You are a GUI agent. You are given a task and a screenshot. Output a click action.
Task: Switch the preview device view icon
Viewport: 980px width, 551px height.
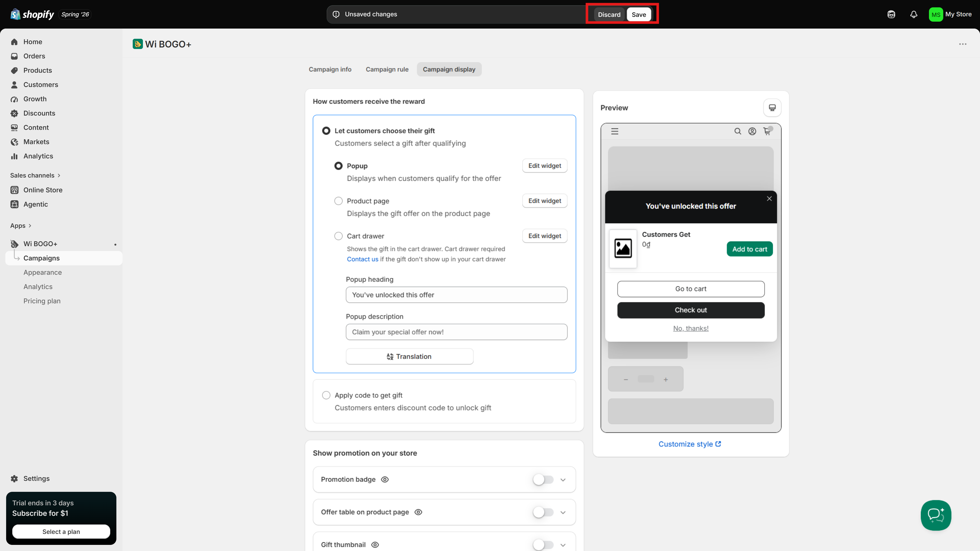pyautogui.click(x=772, y=108)
